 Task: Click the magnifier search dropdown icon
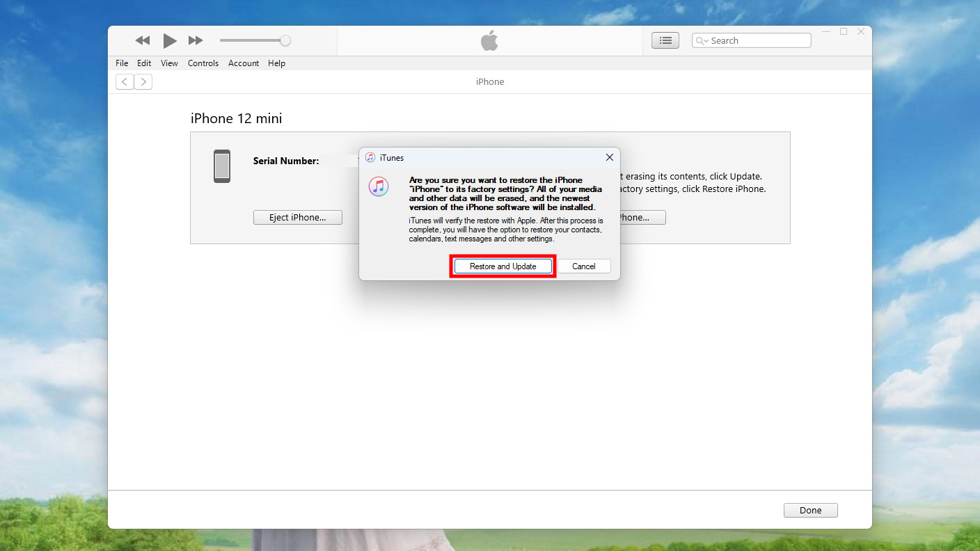pyautogui.click(x=702, y=41)
